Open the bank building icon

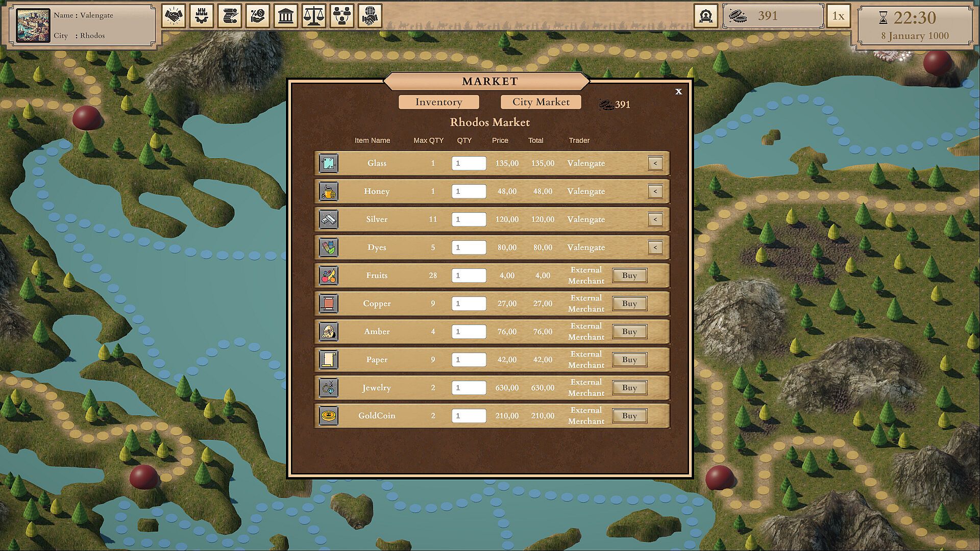point(286,16)
